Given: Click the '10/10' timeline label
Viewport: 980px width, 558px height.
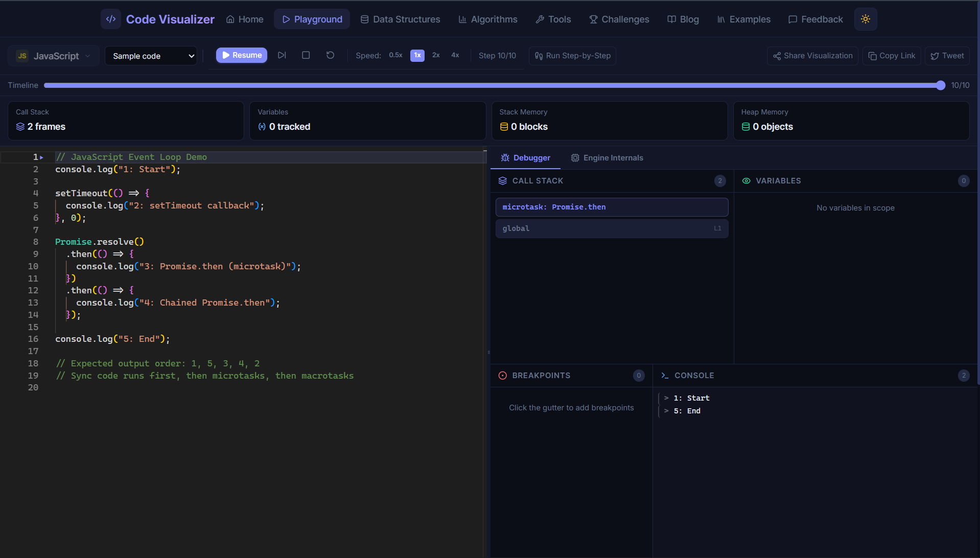Looking at the screenshot, I should point(960,85).
